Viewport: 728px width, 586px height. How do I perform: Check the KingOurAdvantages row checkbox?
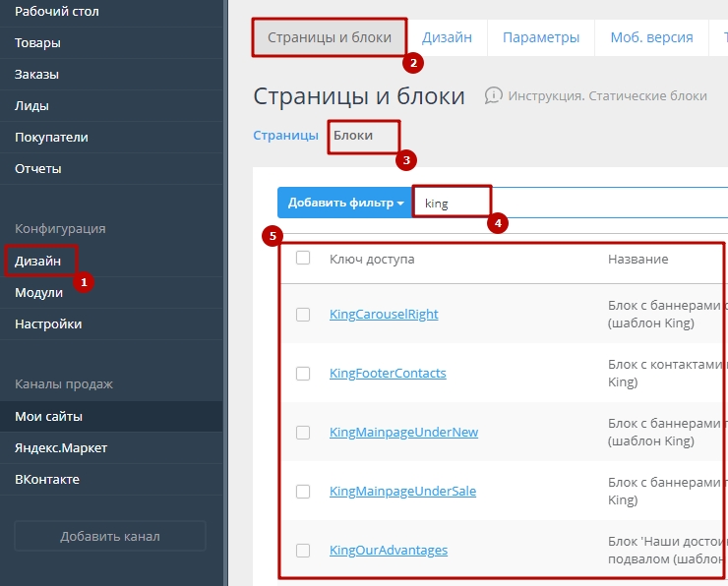pos(303,551)
